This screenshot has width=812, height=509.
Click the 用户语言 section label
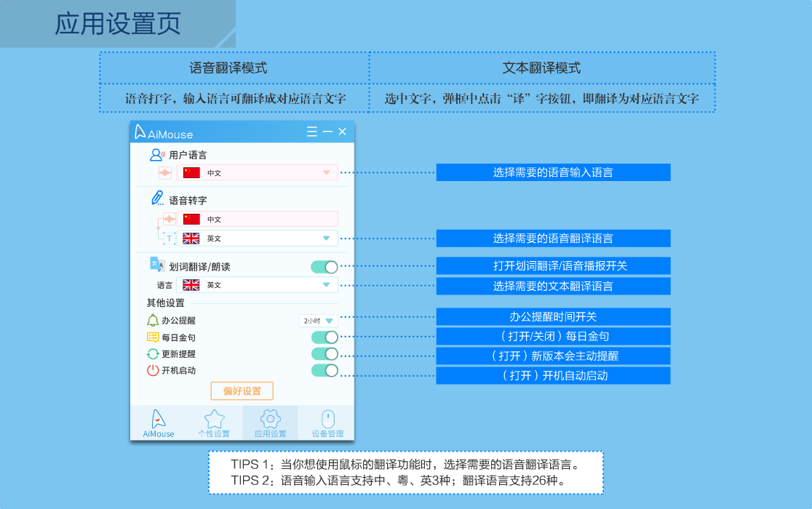188,155
